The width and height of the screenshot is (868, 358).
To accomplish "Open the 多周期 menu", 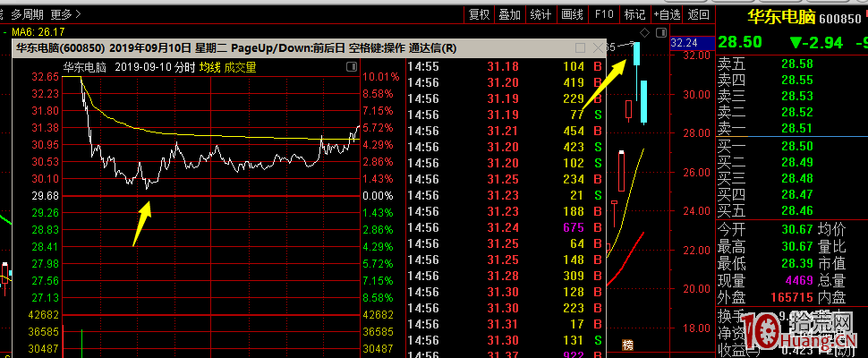I will pos(28,14).
